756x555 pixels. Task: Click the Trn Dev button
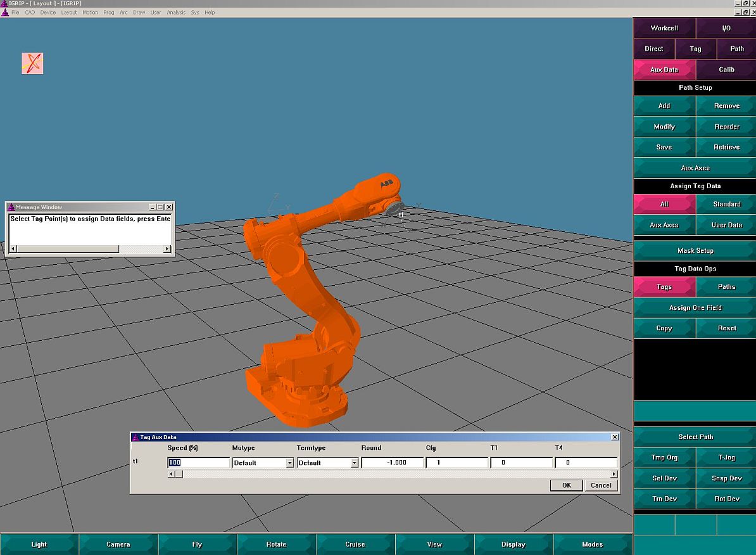(x=664, y=499)
